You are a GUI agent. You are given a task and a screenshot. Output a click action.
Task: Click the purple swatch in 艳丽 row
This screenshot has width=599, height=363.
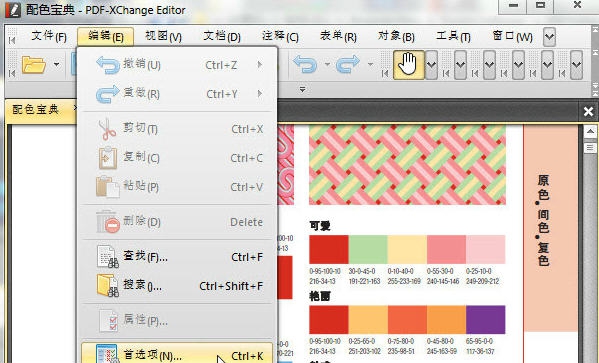pyautogui.click(x=486, y=319)
